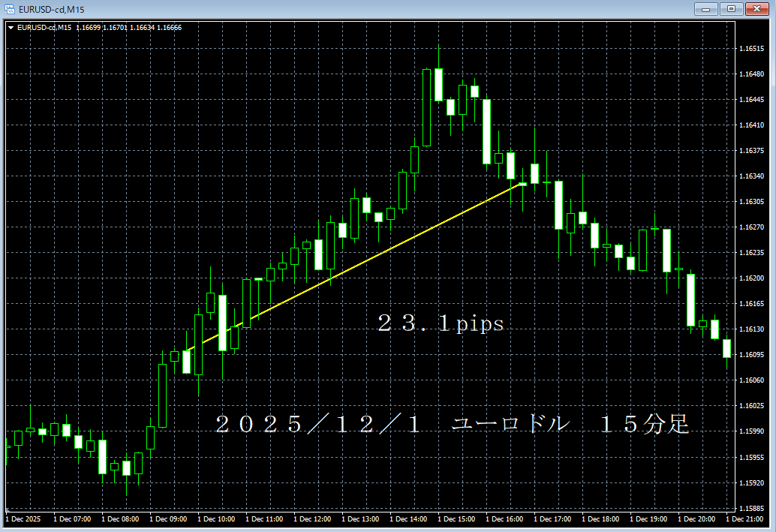776x532 pixels.
Task: Click the chart window icon in title bar
Action: pyautogui.click(x=10, y=9)
